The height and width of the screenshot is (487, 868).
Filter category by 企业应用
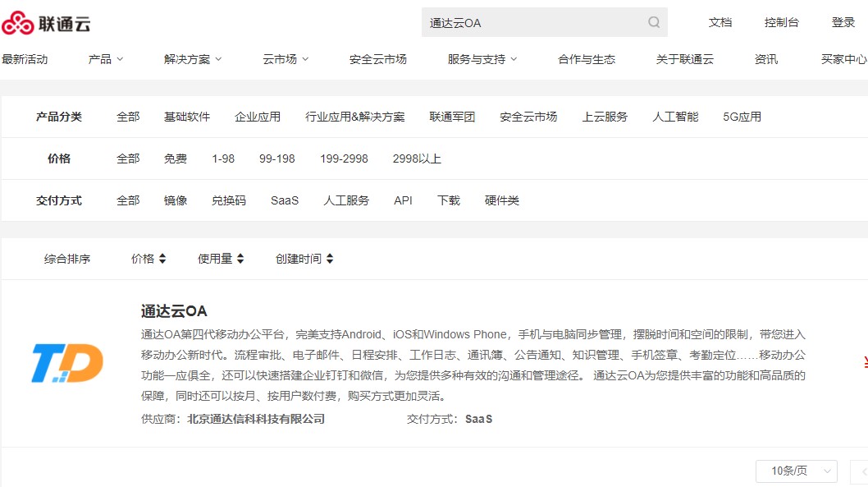click(258, 117)
